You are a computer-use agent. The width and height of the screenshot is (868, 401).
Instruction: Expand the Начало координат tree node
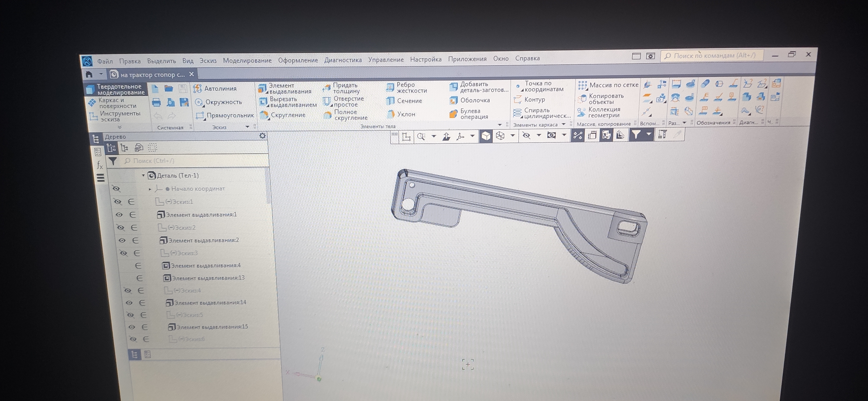point(150,189)
